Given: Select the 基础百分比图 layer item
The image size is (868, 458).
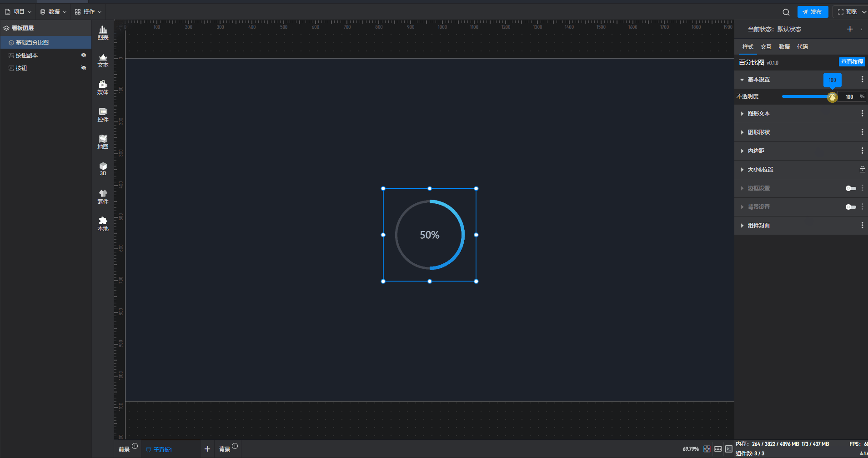Looking at the screenshot, I should point(32,43).
